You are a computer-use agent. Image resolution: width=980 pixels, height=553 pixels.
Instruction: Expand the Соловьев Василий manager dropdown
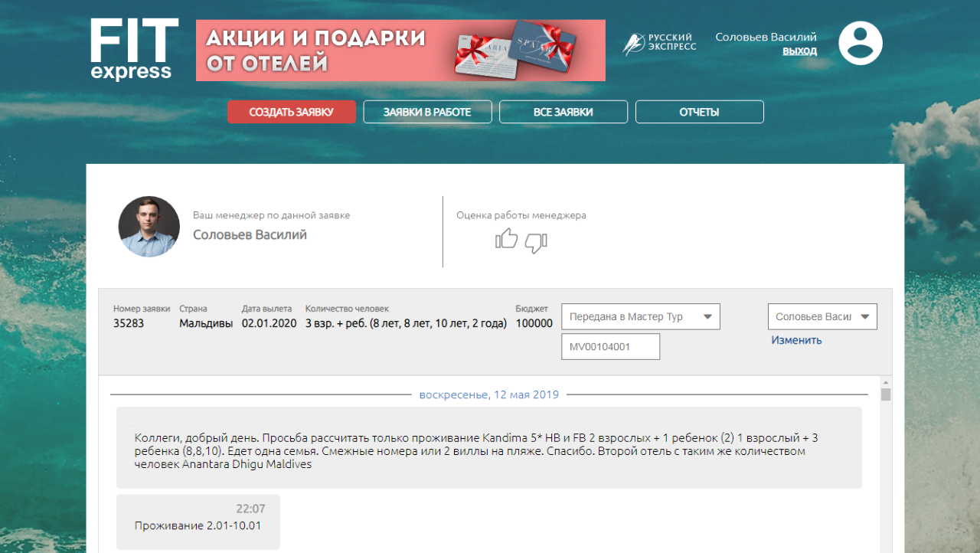[x=822, y=316]
